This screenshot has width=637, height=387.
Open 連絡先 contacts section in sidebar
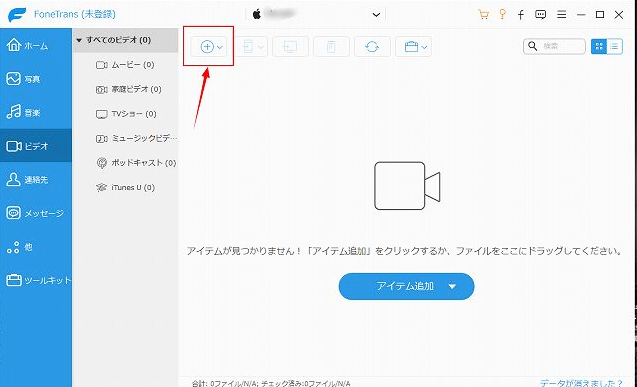click(36, 179)
